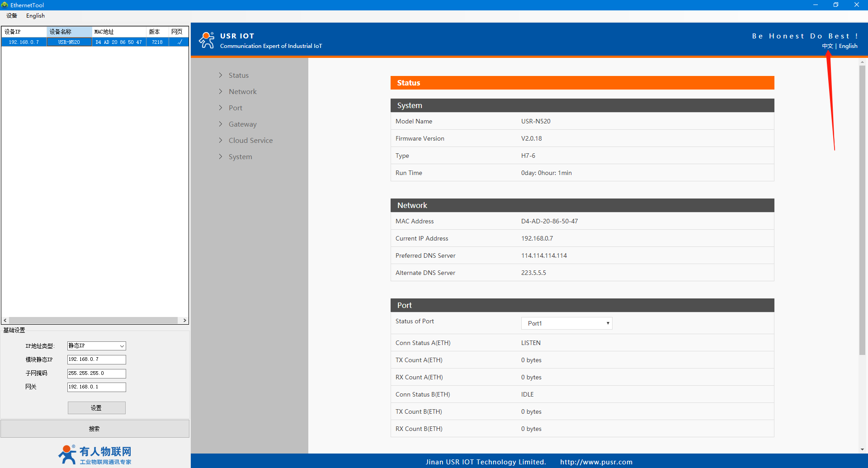Expand the Network chevron in sidebar
The width and height of the screenshot is (868, 468).
click(221, 91)
